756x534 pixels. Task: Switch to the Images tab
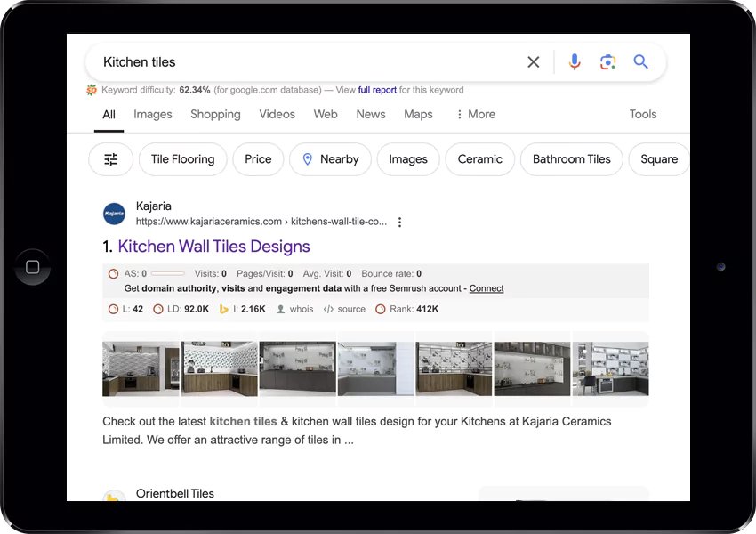152,114
